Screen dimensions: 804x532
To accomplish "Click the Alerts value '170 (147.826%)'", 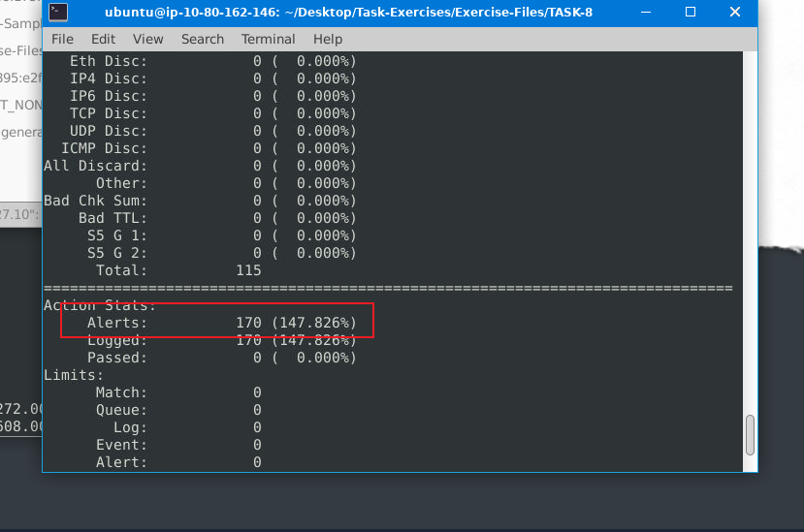I will [296, 323].
